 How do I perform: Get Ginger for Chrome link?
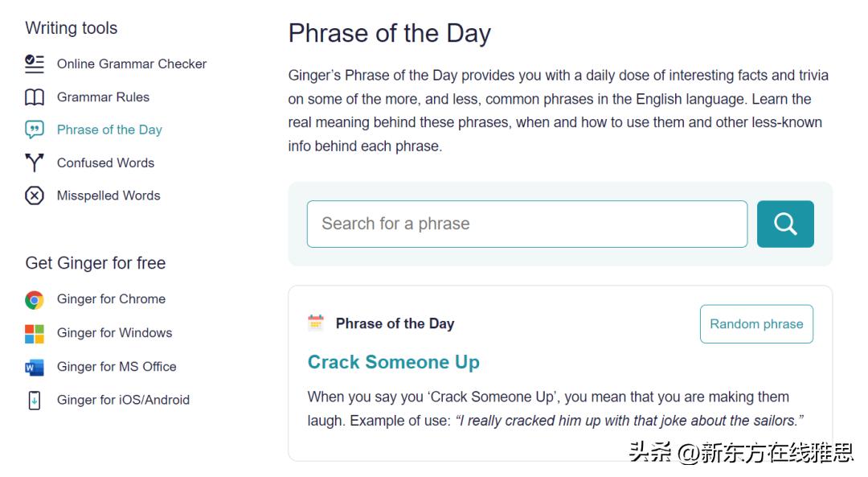111,299
